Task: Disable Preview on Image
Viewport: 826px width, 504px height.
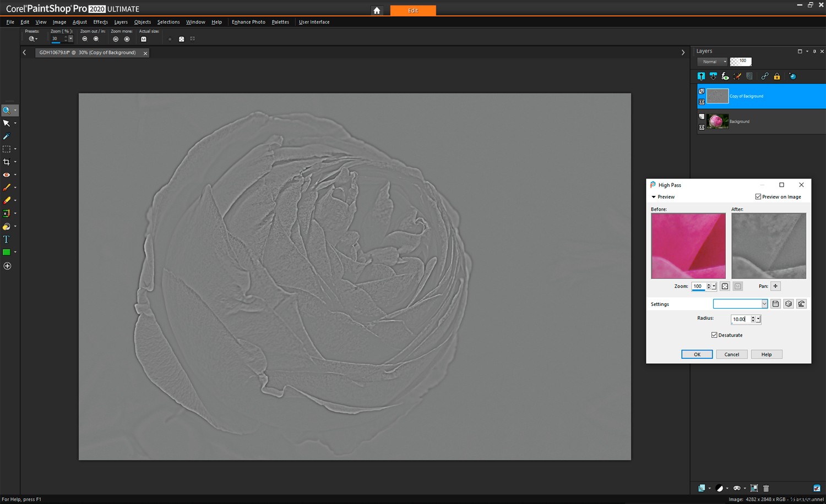Action: [x=758, y=196]
